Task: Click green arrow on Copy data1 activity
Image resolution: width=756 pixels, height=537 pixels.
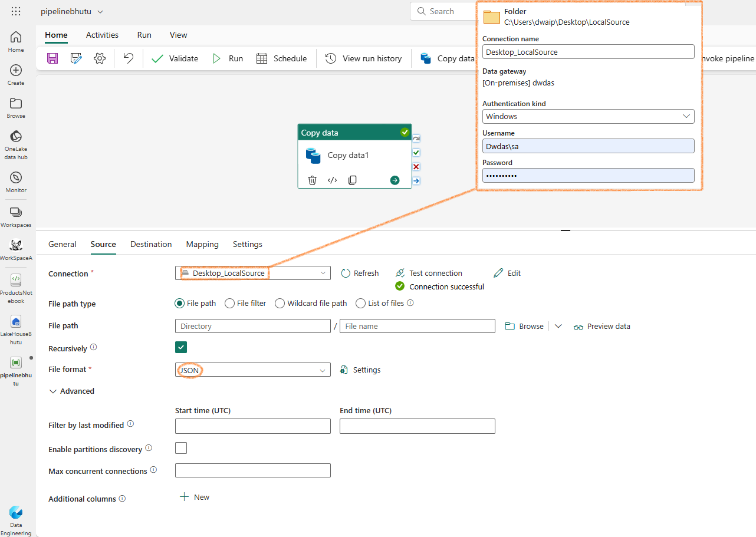Action: click(395, 180)
